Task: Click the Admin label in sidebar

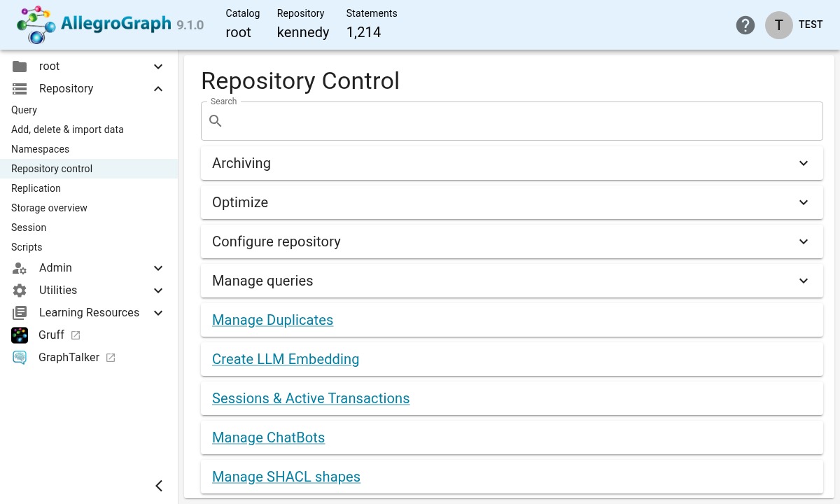Action: click(55, 268)
